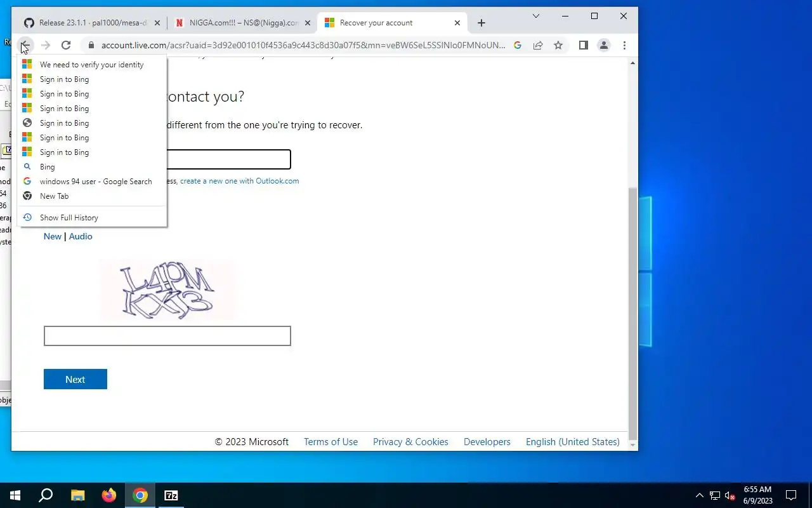The height and width of the screenshot is (508, 812).
Task: View site information via the lock icon
Action: point(91,45)
